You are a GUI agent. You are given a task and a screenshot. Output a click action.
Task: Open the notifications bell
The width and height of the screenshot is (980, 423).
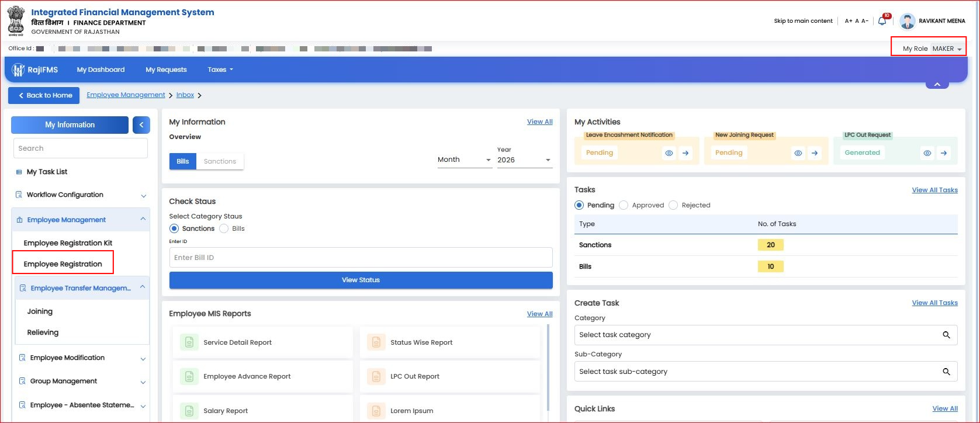(x=882, y=21)
